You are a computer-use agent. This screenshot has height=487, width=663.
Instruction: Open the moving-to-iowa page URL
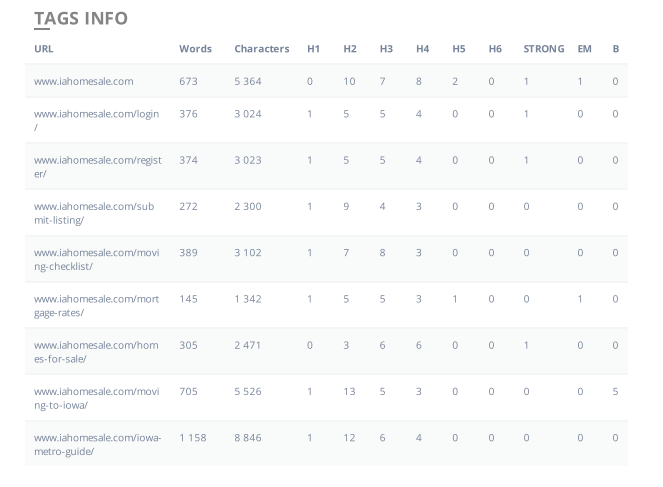pyautogui.click(x=96, y=391)
